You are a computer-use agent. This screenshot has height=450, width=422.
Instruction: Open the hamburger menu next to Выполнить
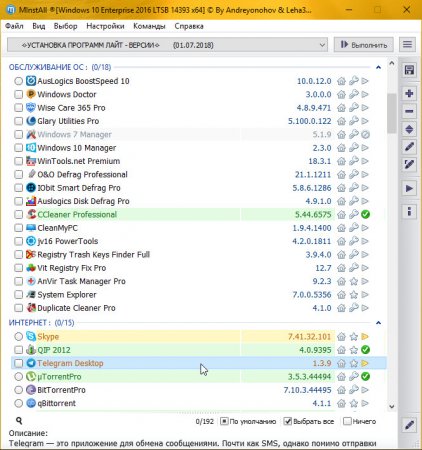407,44
